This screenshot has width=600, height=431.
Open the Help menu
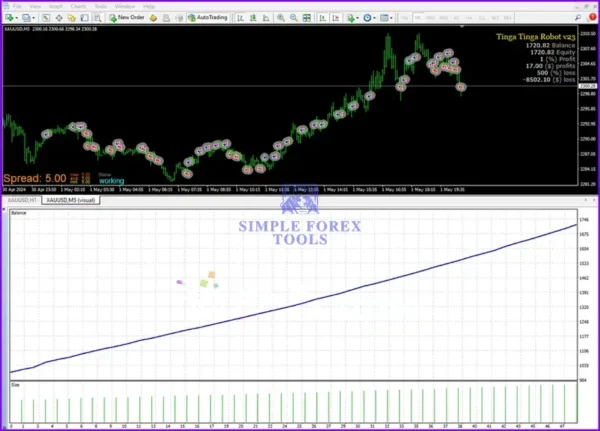coord(149,7)
